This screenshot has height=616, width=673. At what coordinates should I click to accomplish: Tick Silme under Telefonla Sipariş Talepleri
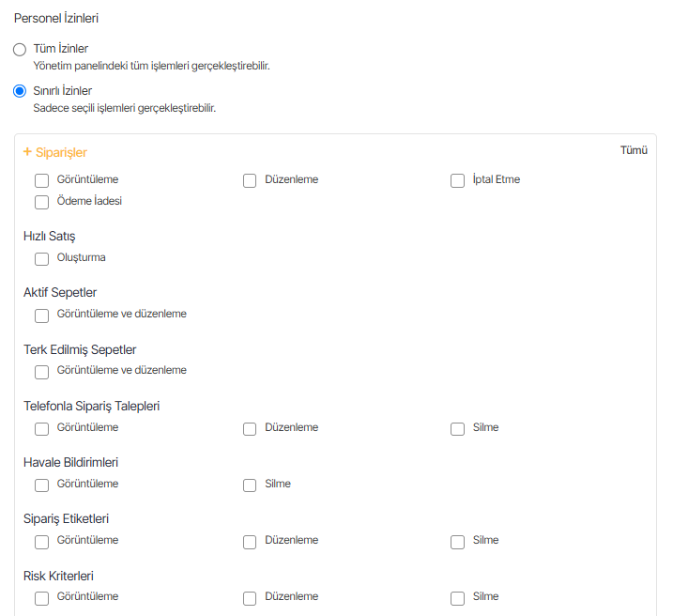[x=457, y=429]
